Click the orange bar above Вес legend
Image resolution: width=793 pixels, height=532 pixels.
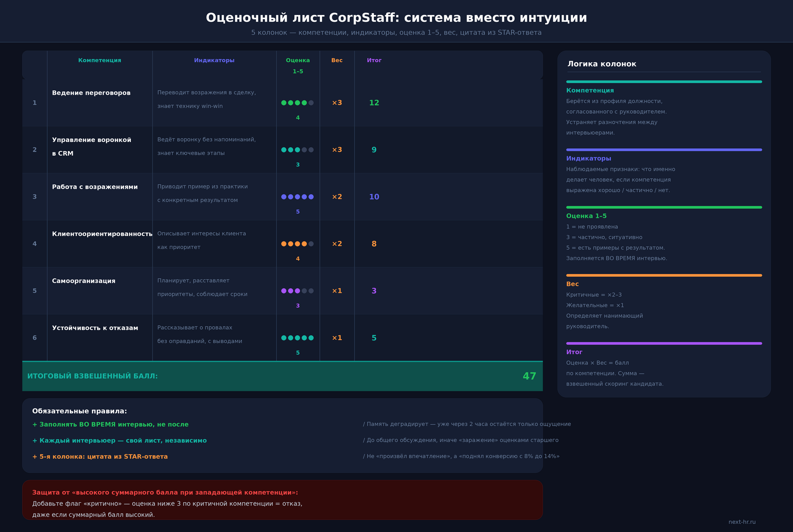click(664, 275)
